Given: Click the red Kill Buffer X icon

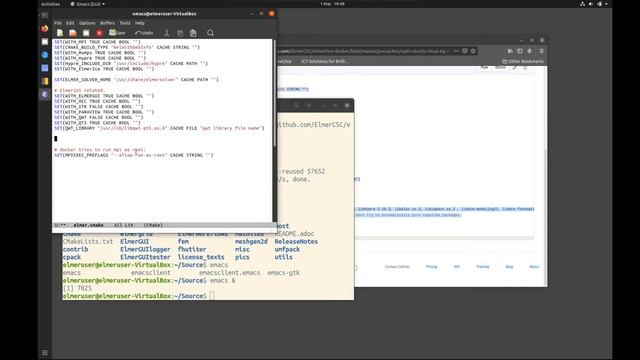Looking at the screenshot, I should [99, 33].
